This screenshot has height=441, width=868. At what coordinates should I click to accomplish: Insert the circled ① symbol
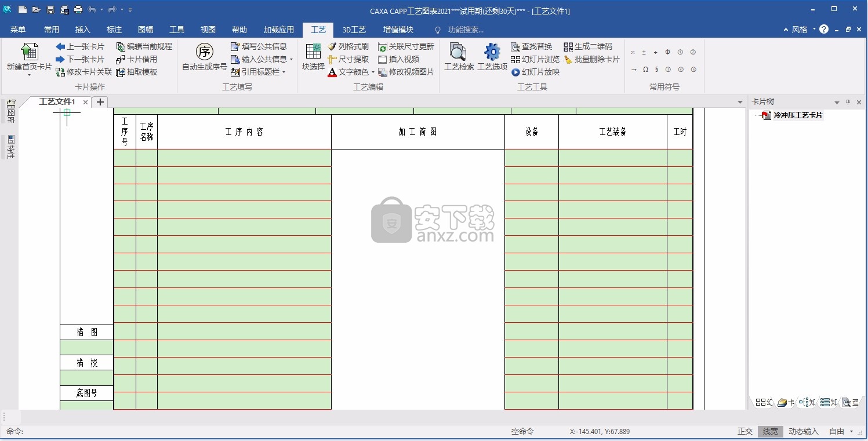680,52
